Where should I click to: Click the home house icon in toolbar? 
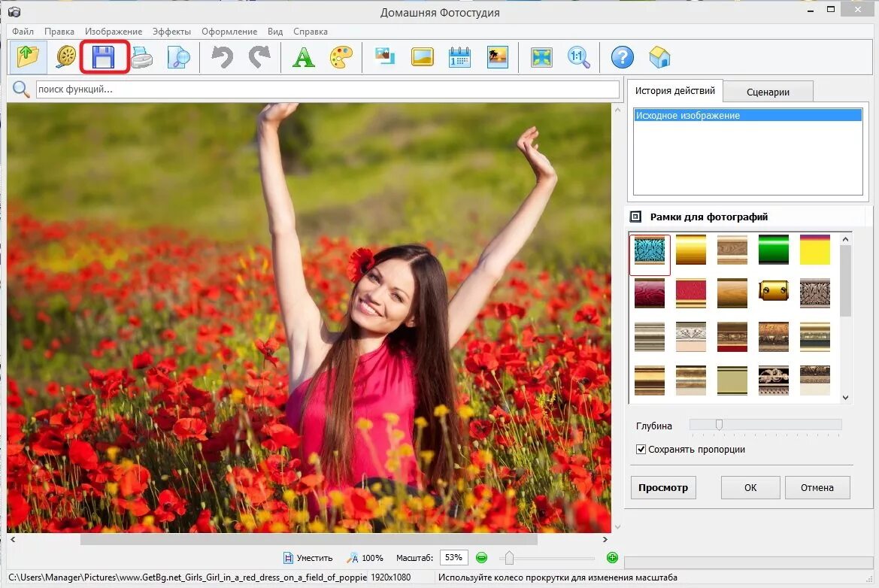click(659, 57)
